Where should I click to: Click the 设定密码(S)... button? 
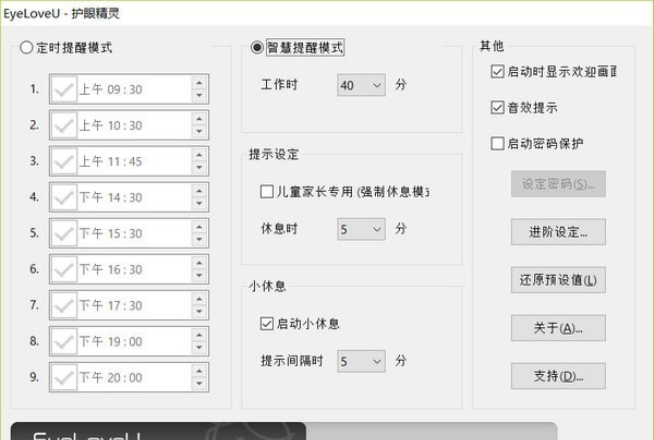558,184
